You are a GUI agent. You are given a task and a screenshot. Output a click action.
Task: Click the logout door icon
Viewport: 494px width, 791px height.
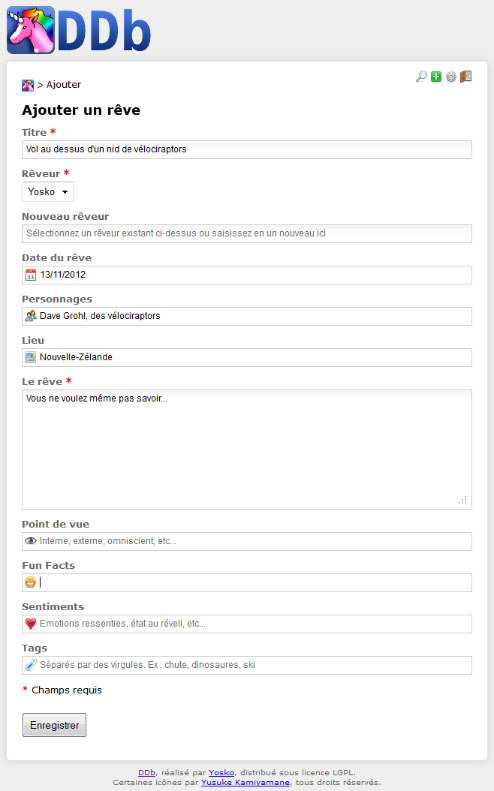(466, 76)
